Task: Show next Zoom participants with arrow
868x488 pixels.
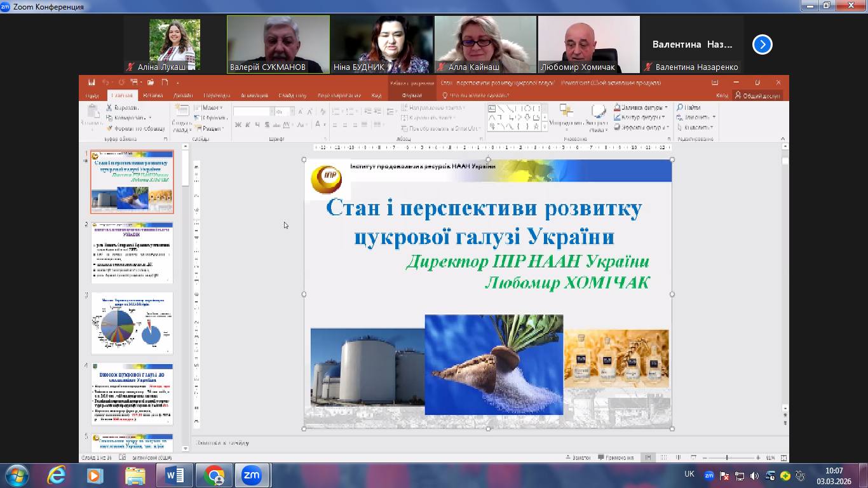Action: point(762,44)
